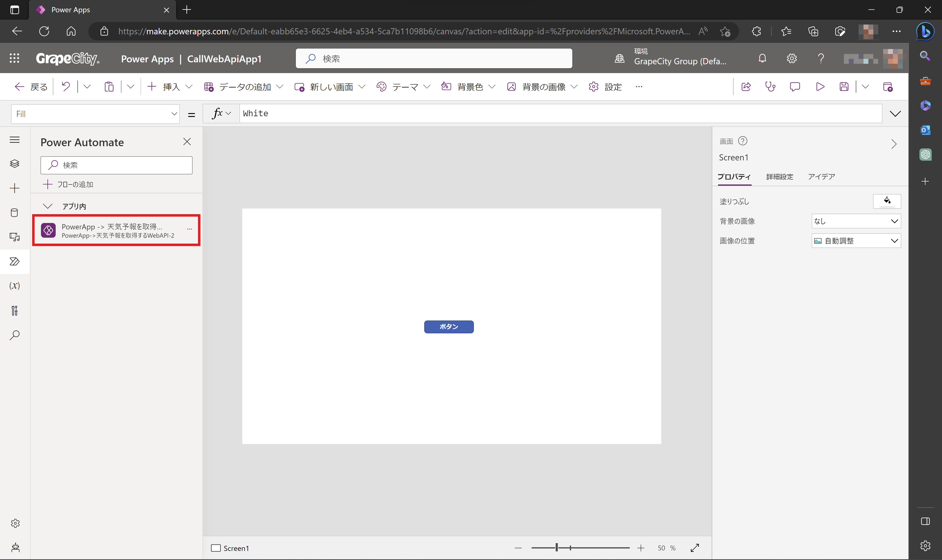Open the virtual agent icon at sidebar bottom
The width and height of the screenshot is (942, 560).
click(15, 547)
